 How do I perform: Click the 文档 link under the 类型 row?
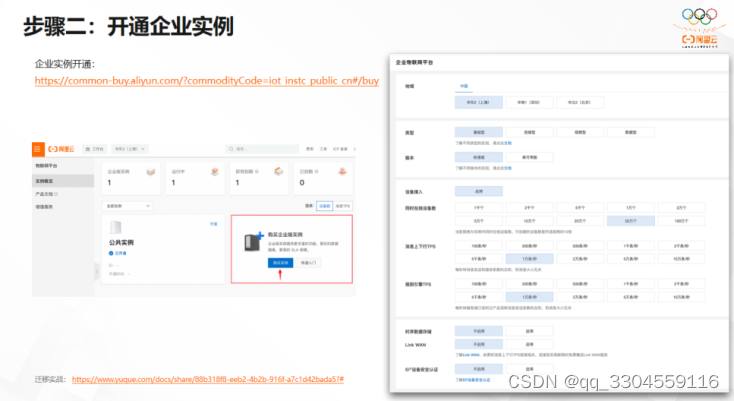click(508, 143)
